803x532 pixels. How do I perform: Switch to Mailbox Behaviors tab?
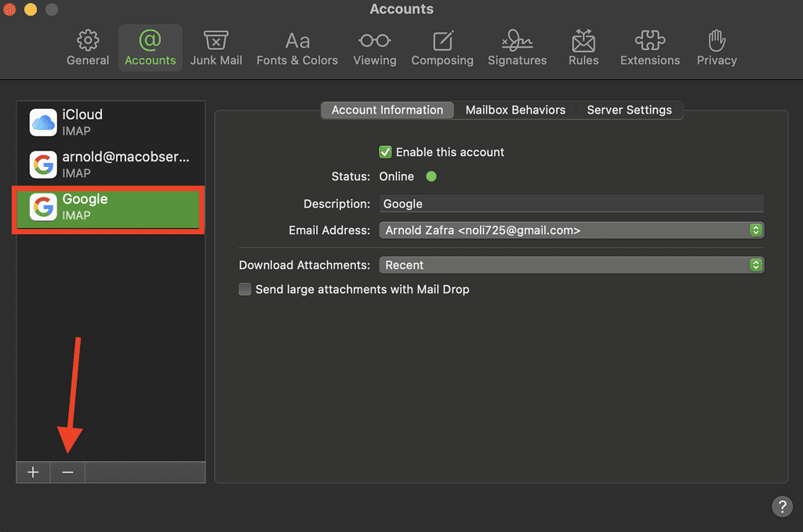pos(515,110)
